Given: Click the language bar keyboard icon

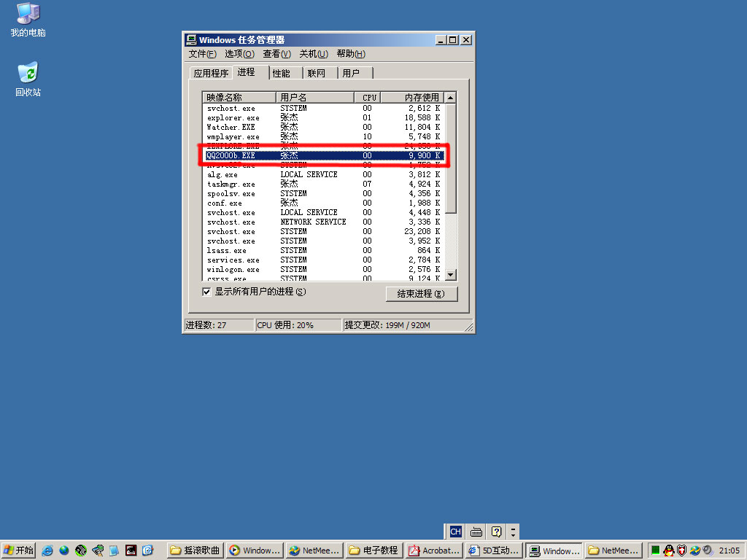Looking at the screenshot, I should 476,532.
